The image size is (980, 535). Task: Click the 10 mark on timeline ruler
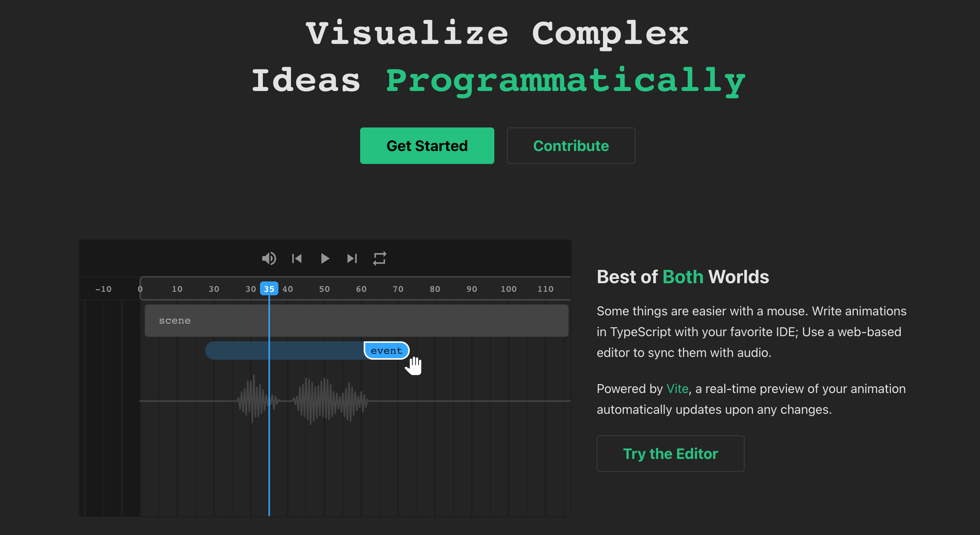pos(177,289)
